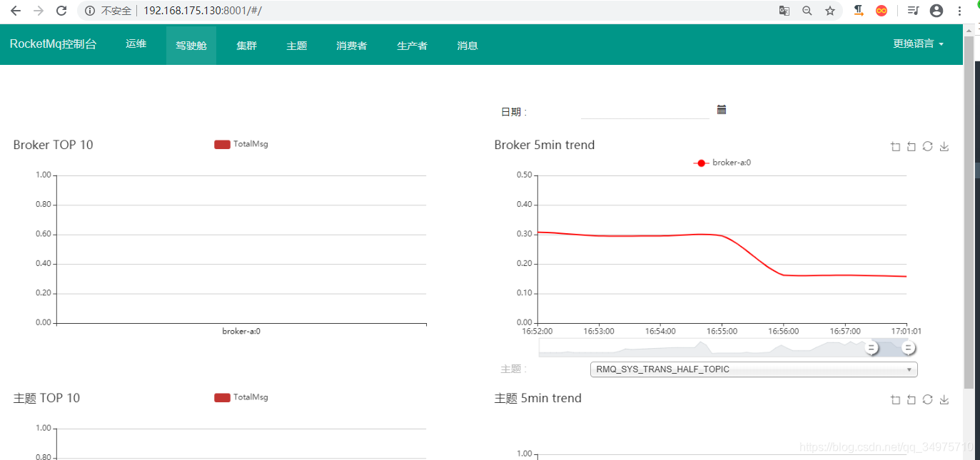Click the 16:55:00 time axis label

click(x=722, y=331)
